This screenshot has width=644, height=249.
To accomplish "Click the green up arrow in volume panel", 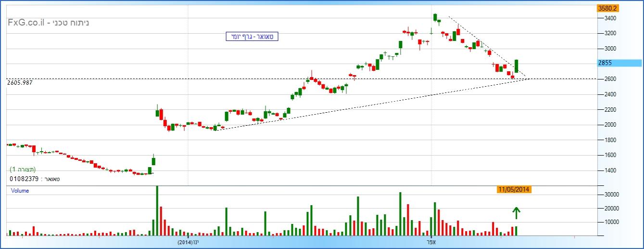I will click(x=516, y=212).
